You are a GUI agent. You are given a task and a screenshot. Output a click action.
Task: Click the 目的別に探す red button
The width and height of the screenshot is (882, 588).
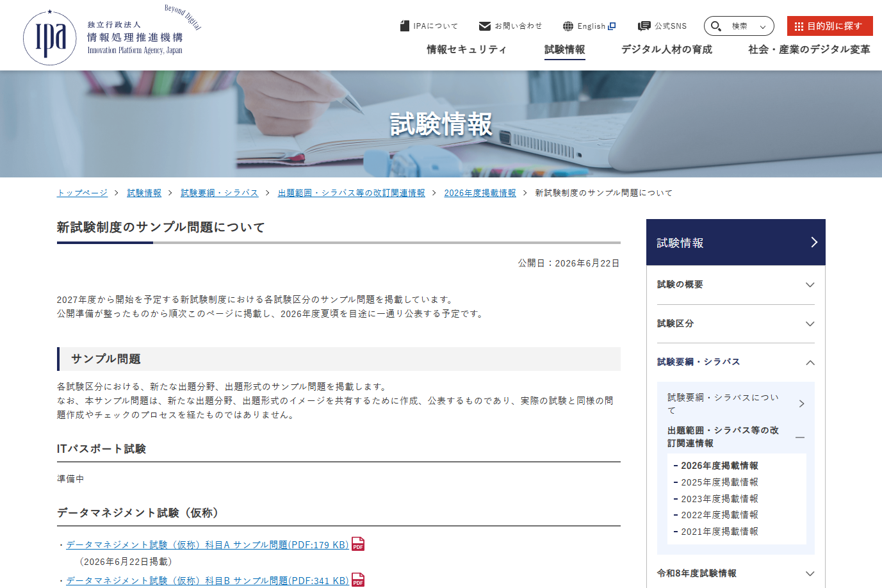[x=829, y=26]
